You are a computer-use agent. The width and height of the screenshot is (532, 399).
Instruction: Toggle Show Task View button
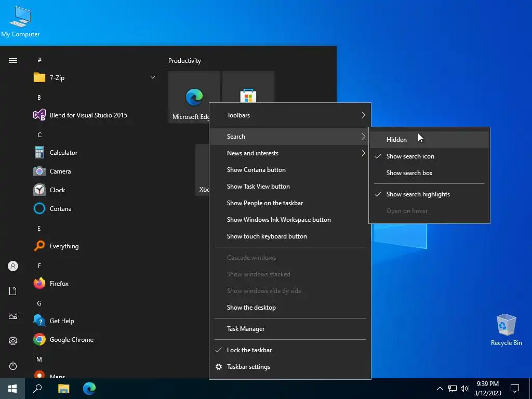[290, 187]
